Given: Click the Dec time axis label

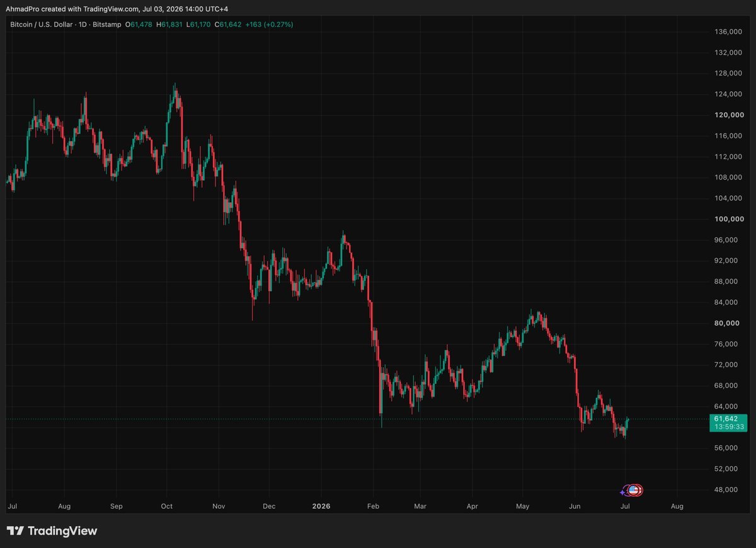Looking at the screenshot, I should coord(269,506).
